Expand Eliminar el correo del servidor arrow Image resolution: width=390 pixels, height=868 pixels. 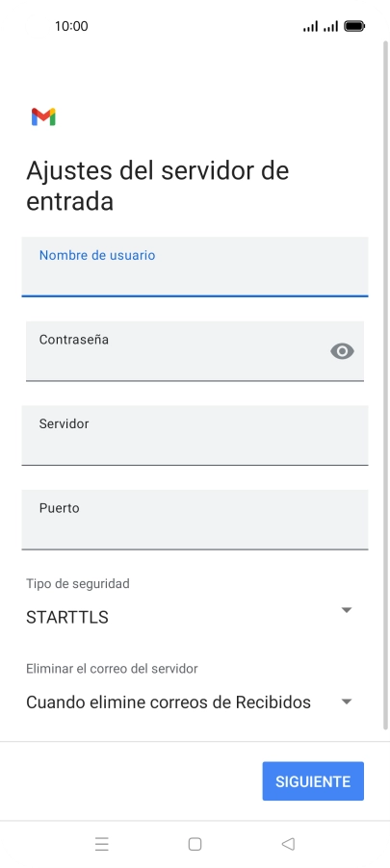point(347,702)
